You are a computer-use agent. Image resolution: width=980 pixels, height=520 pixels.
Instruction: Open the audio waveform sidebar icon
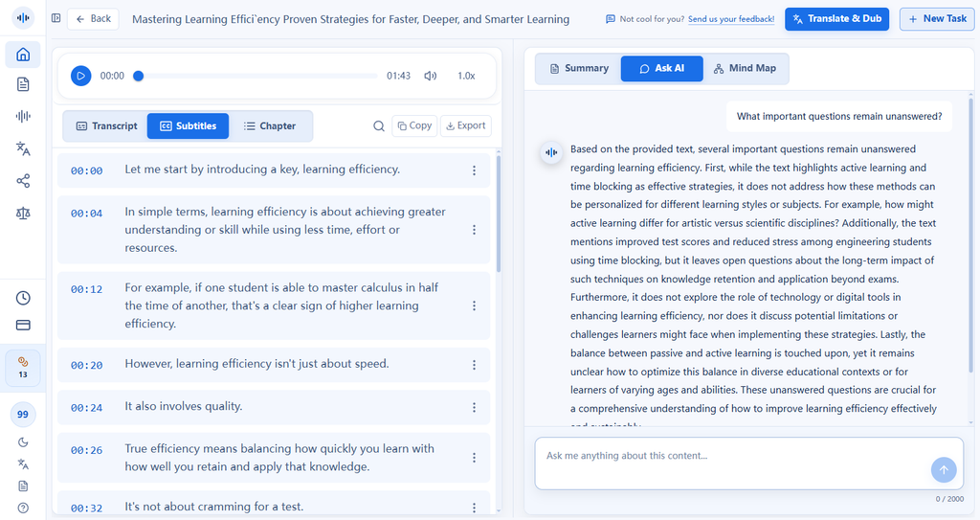(x=23, y=117)
